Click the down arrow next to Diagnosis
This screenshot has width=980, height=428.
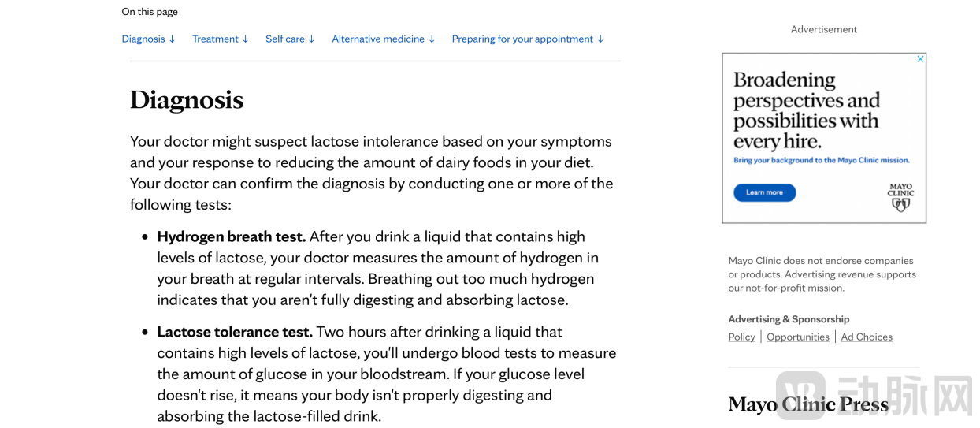[x=172, y=39]
